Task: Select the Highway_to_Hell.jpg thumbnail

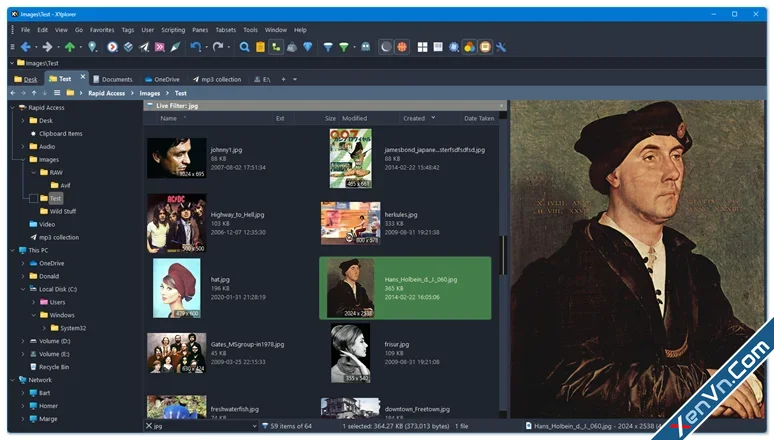Action: pyautogui.click(x=177, y=223)
